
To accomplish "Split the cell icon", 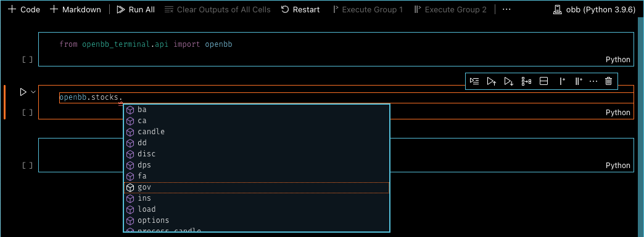I will pyautogui.click(x=544, y=81).
